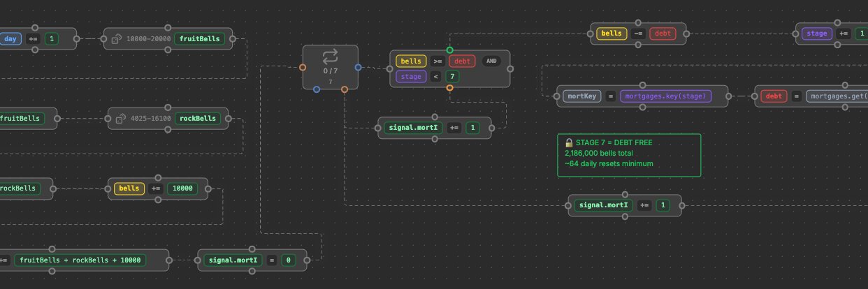Viewport: 868px width, 289px height.
Task: Select the right port of the bells -= debt node
Action: pos(686,34)
